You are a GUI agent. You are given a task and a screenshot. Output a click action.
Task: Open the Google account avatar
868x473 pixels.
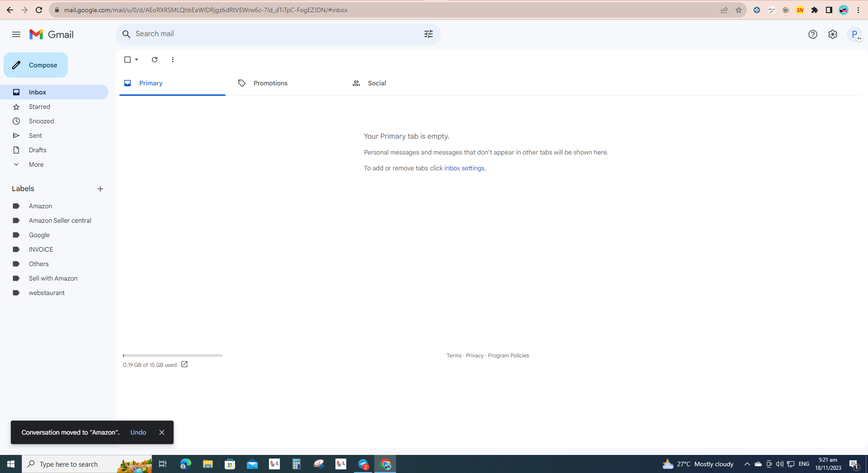[854, 34]
